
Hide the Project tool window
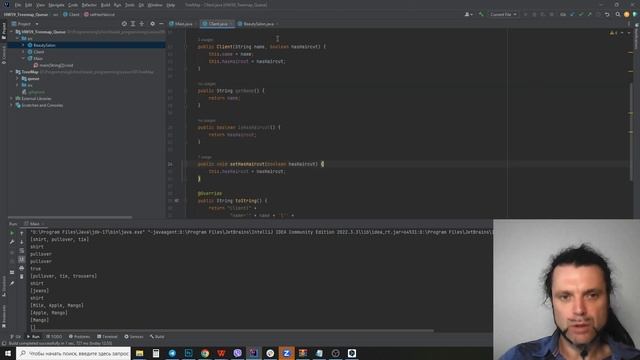coord(161,24)
